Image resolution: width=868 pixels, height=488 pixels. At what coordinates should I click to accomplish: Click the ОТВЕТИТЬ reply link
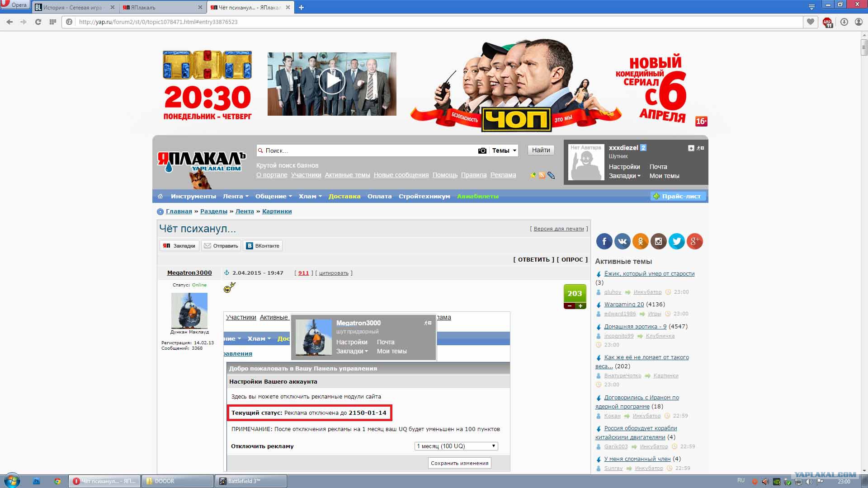[x=533, y=260]
